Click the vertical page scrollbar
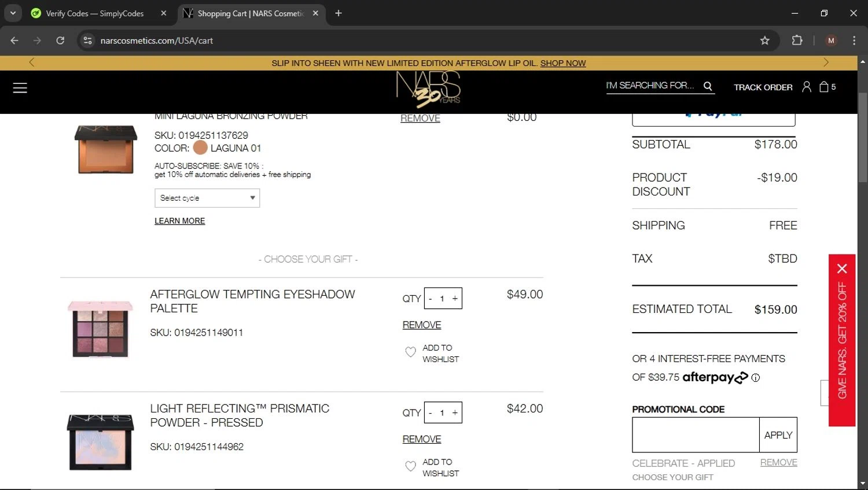This screenshot has width=868, height=490. (862, 138)
